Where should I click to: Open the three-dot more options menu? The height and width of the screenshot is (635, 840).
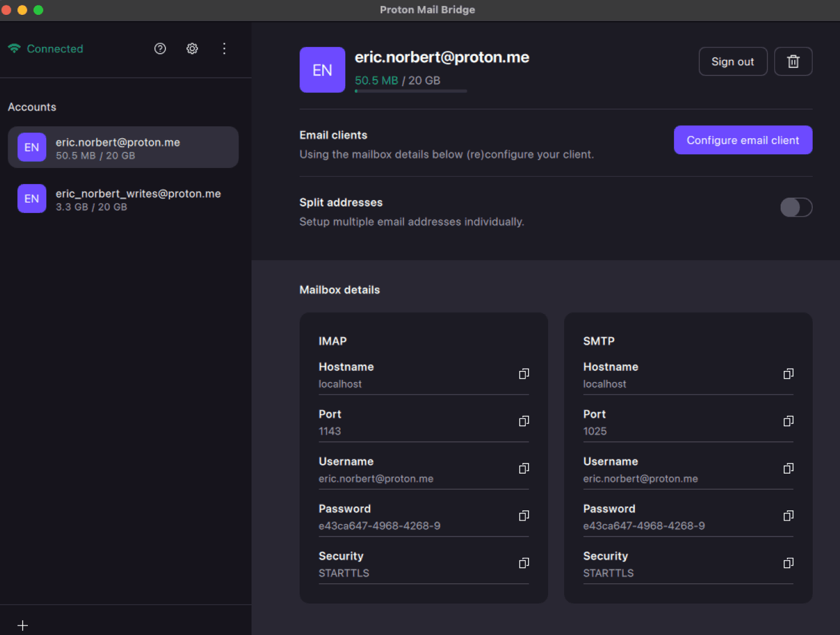224,49
